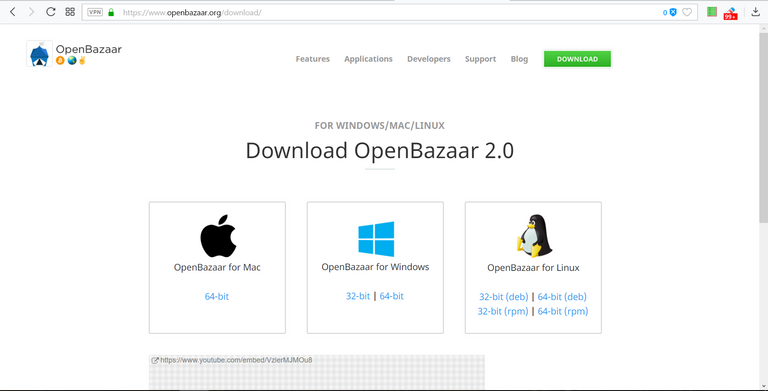The width and height of the screenshot is (768, 391).
Task: Click the scrollbar down arrow
Action: [x=763, y=386]
